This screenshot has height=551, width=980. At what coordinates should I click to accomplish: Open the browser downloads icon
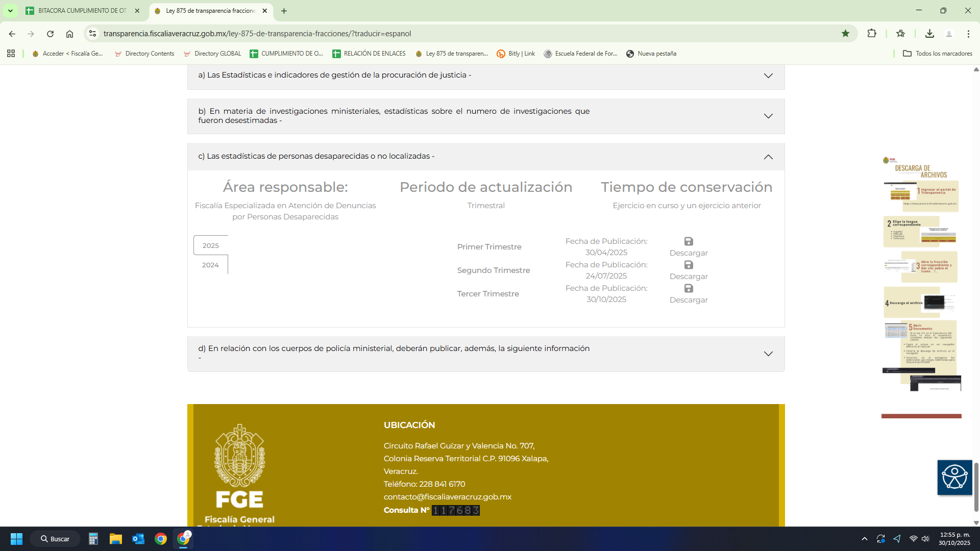pos(929,34)
